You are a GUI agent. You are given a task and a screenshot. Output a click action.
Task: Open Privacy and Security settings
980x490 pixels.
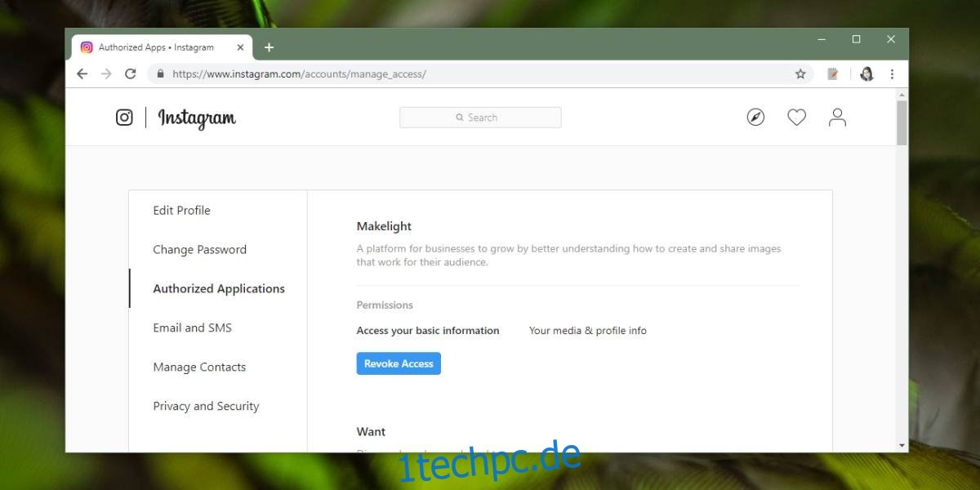[x=206, y=406]
